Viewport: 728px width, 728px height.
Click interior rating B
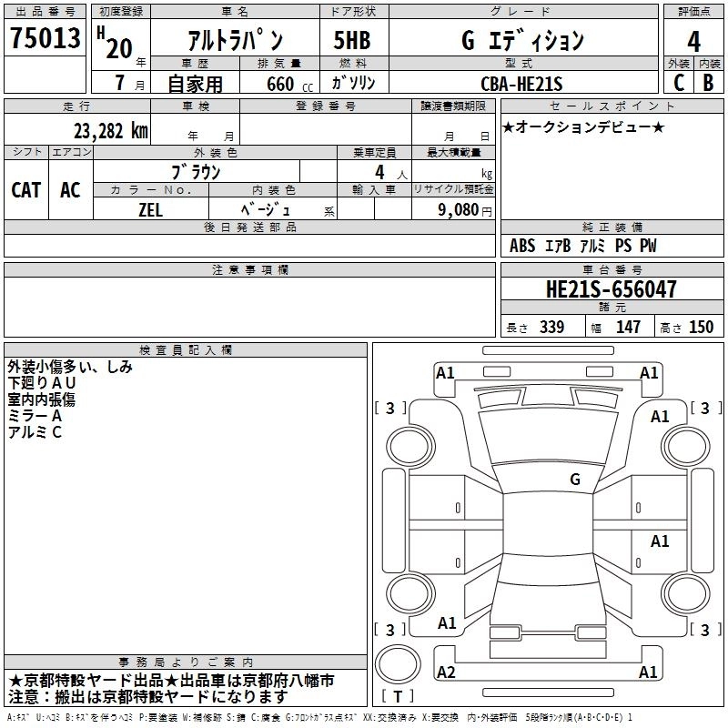tap(708, 83)
